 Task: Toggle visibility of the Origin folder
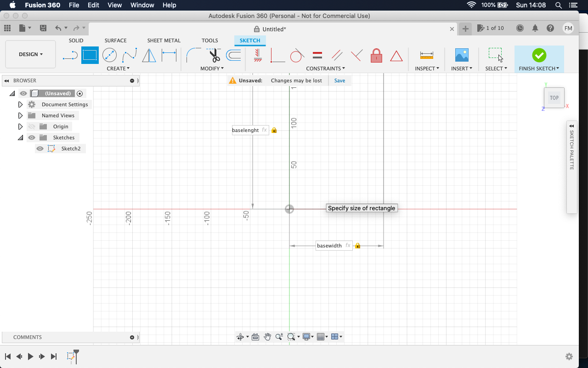pos(32,126)
